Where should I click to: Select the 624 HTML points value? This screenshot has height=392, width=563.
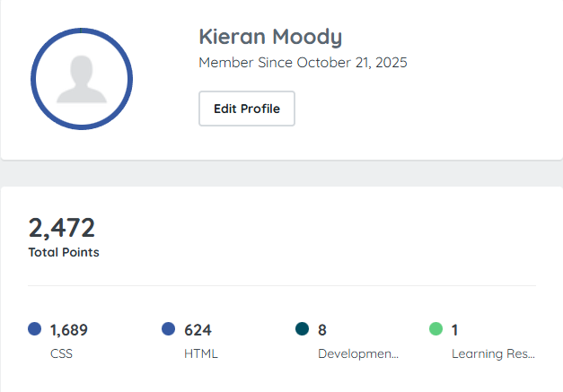coord(198,330)
